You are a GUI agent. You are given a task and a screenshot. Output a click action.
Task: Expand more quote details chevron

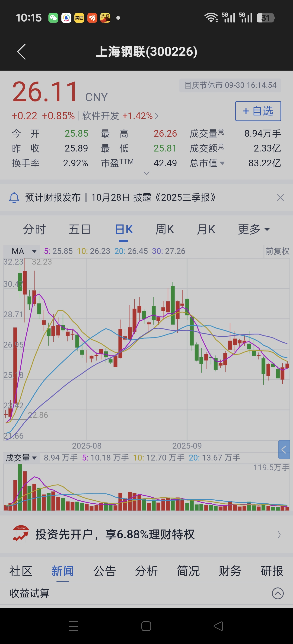pos(147,173)
